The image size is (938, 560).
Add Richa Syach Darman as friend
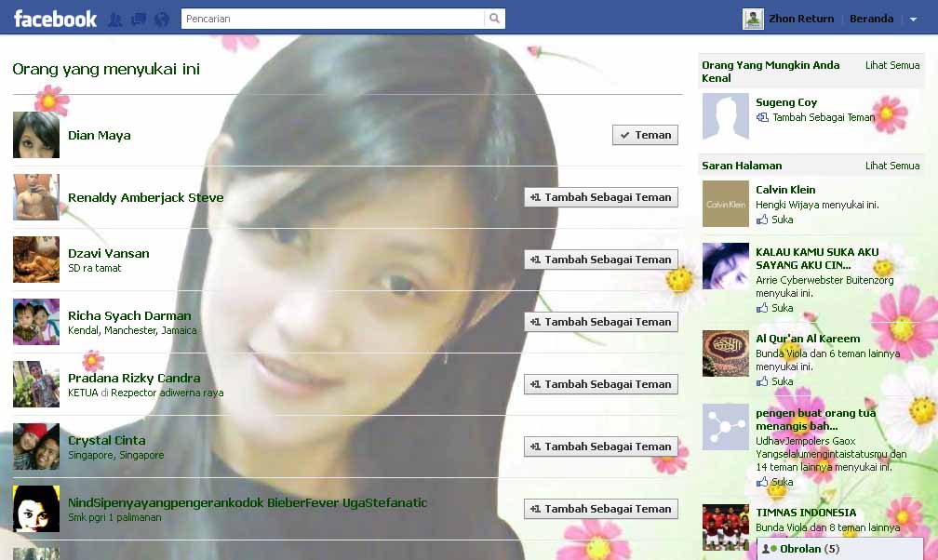point(601,322)
